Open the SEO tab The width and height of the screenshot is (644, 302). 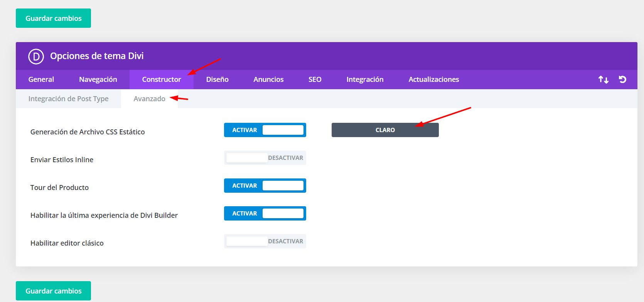click(315, 80)
